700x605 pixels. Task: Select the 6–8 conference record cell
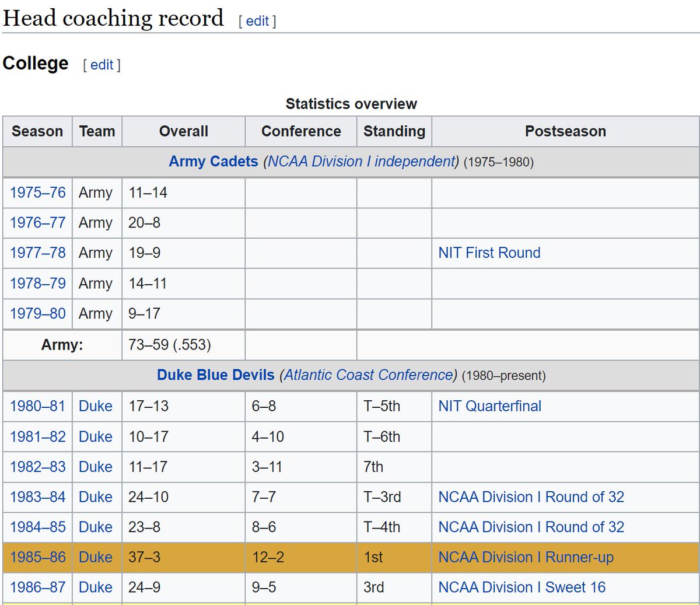(x=301, y=406)
